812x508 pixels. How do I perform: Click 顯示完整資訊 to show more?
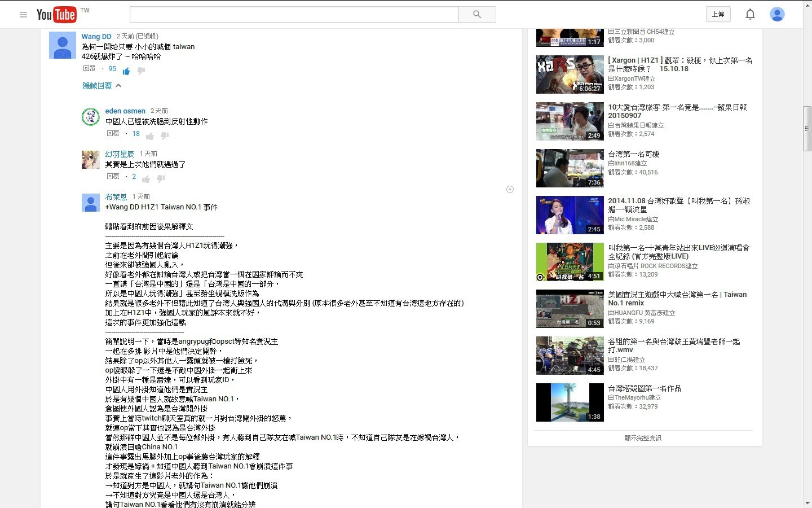point(643,438)
